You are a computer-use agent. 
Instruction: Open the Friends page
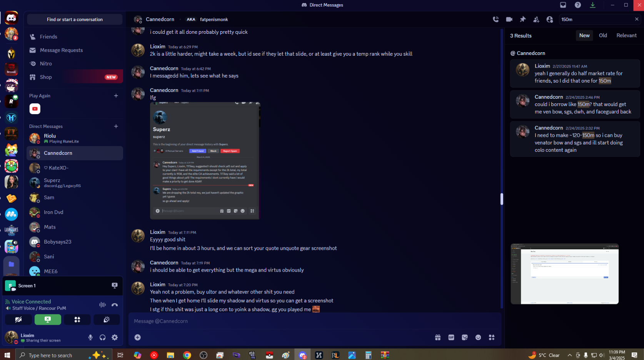(x=75, y=37)
